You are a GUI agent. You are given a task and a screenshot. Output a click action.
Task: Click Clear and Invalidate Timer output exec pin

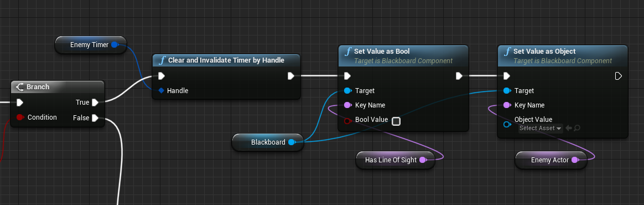[291, 76]
